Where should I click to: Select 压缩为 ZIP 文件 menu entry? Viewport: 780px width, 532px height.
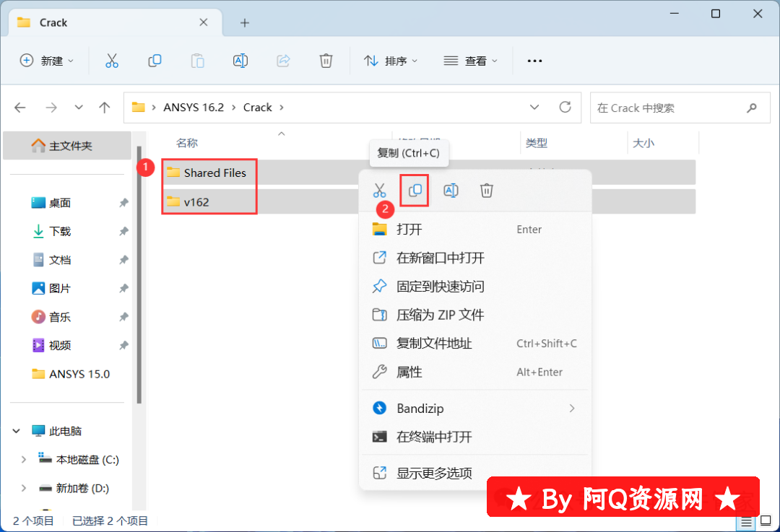click(475, 315)
